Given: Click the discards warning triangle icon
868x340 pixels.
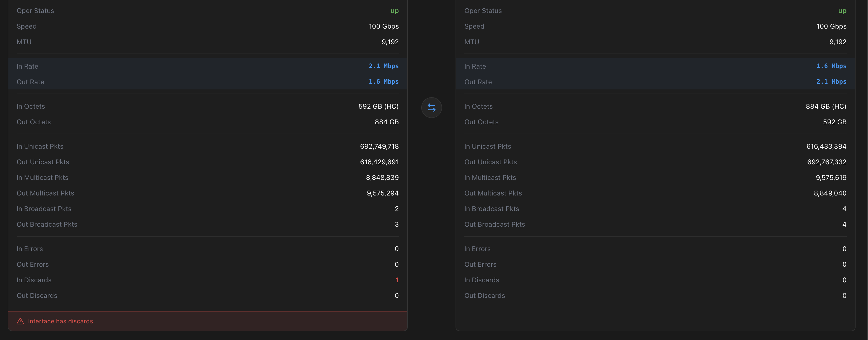Looking at the screenshot, I should click(x=20, y=321).
